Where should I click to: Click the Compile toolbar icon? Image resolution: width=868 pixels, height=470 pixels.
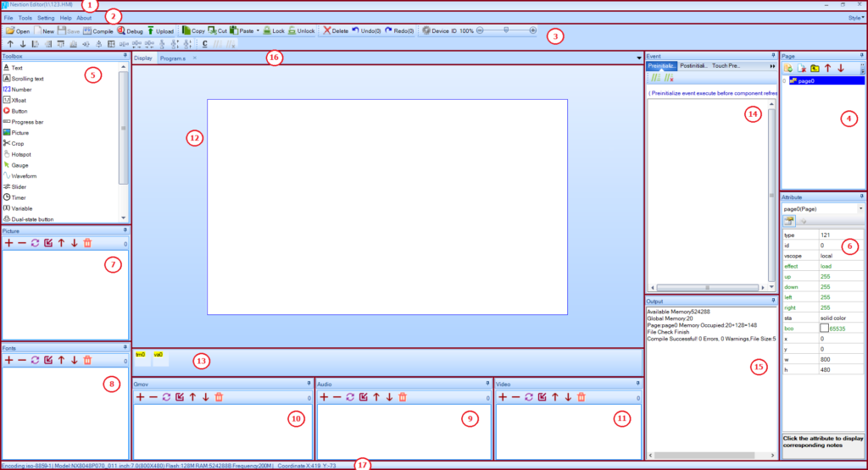point(97,30)
